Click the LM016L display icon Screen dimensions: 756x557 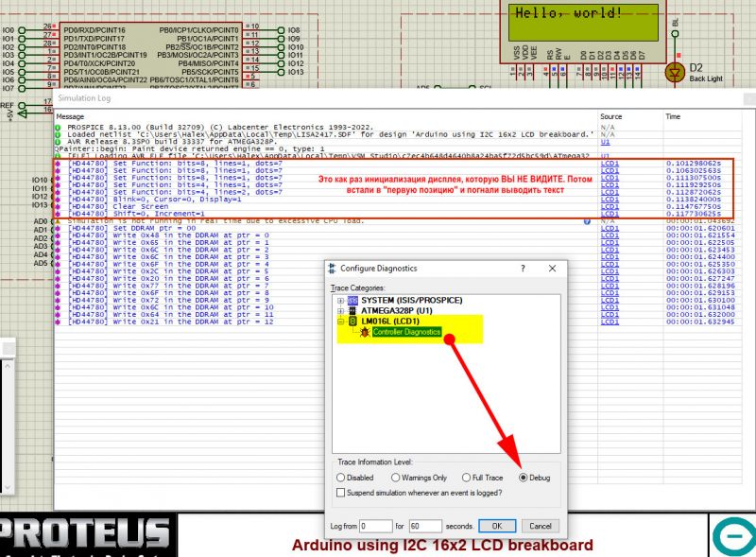tap(352, 322)
